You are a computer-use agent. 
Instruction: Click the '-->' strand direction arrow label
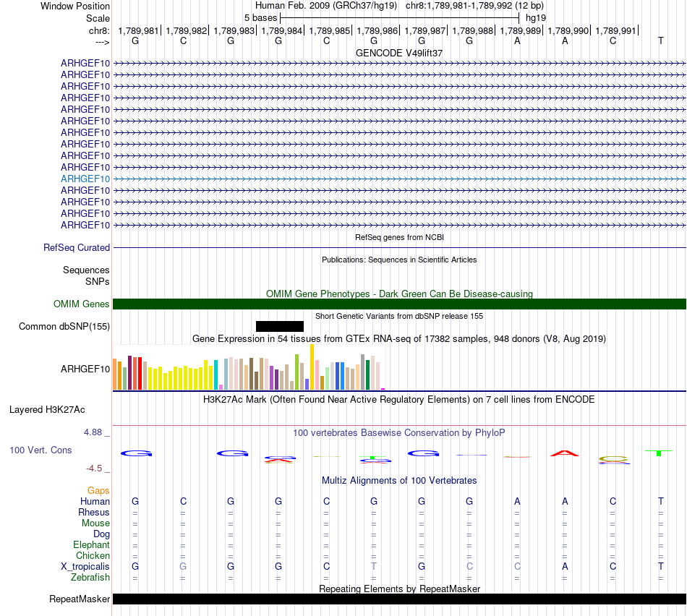point(102,43)
